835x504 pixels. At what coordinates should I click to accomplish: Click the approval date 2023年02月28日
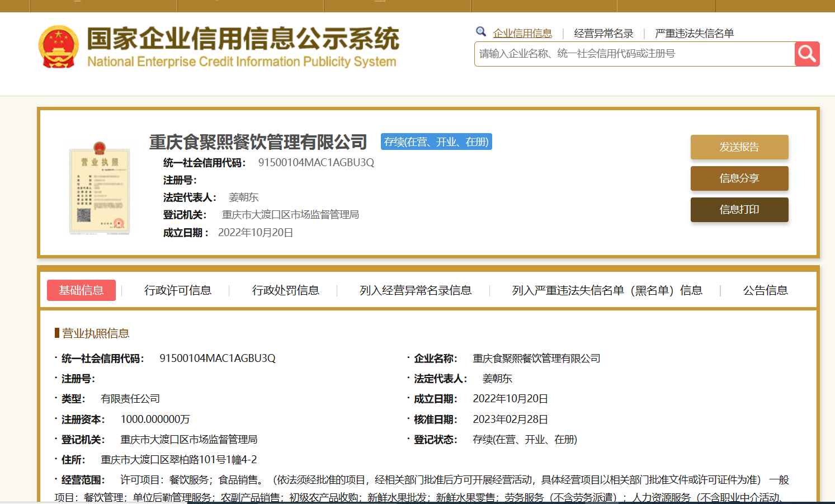tap(511, 420)
